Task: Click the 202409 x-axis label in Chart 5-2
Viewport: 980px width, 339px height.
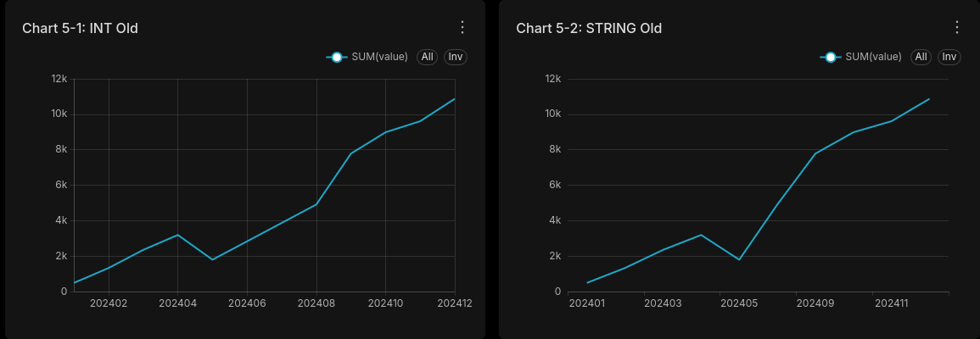Action: click(815, 303)
